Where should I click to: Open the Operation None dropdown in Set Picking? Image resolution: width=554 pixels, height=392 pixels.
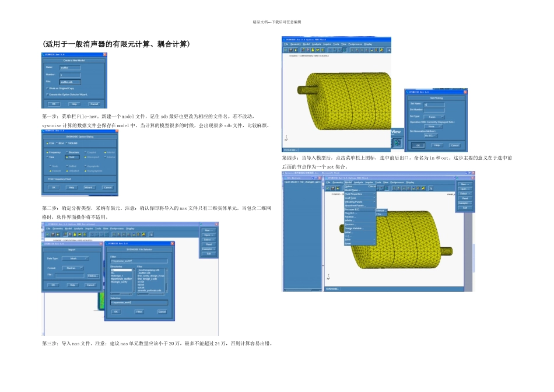tap(433, 126)
